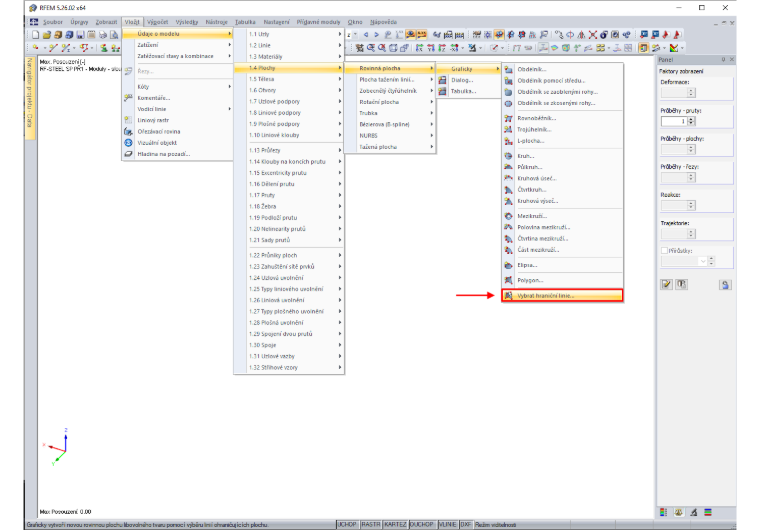Viewport: 760px width, 530px height.
Task: Click Hladina na pozadí entry
Action: click(x=177, y=154)
